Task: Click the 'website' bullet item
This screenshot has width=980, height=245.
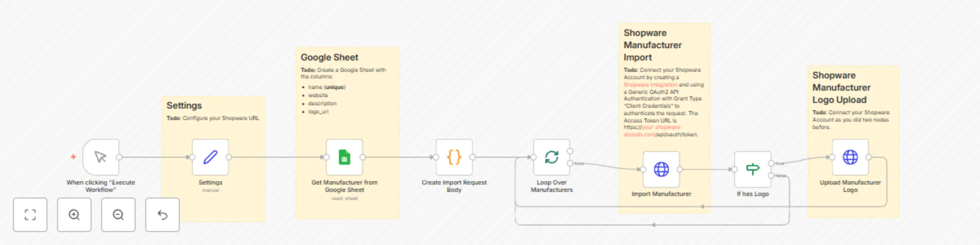Action: point(318,95)
